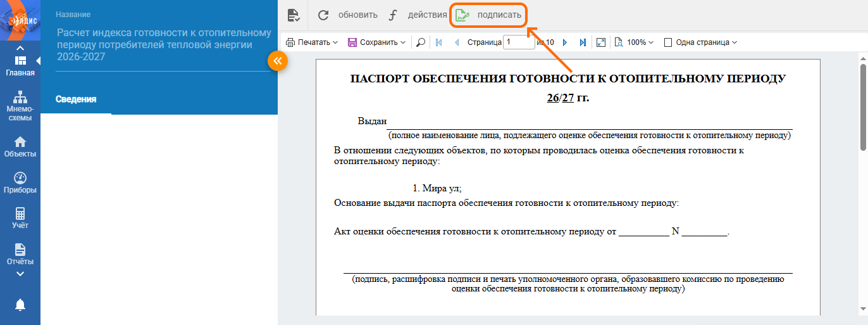Click the green sign document icon
The height and width of the screenshot is (325, 868).
[x=462, y=15]
